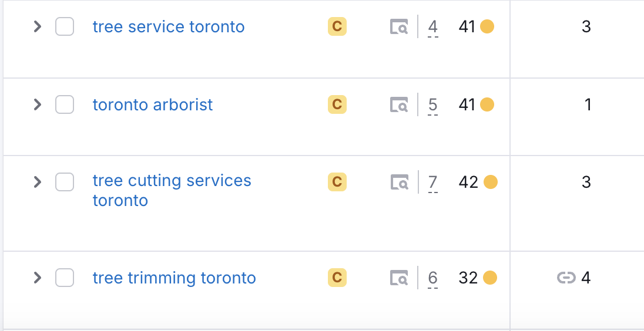Click keyword tree trimming toronto
Viewport: 644px width, 331px height.
click(175, 278)
